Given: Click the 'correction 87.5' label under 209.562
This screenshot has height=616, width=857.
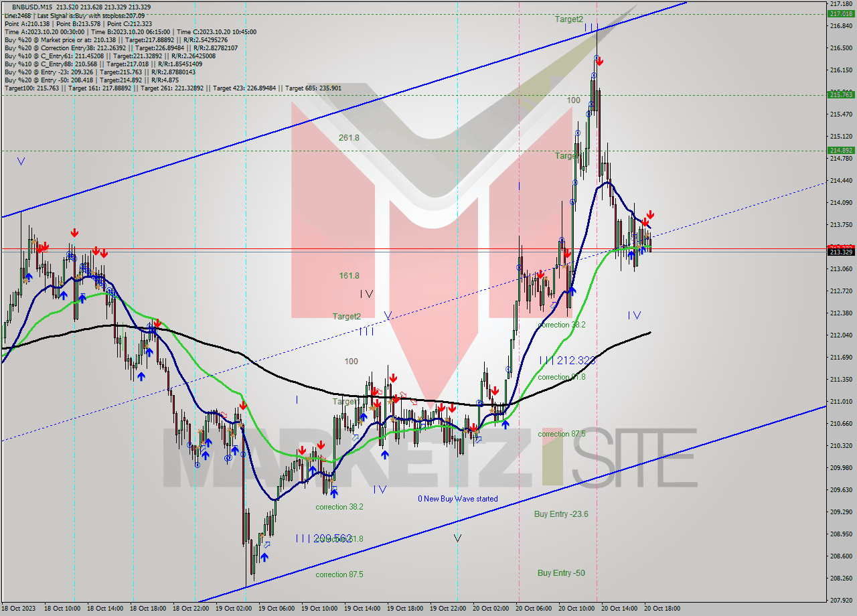Looking at the screenshot, I should point(339,574).
